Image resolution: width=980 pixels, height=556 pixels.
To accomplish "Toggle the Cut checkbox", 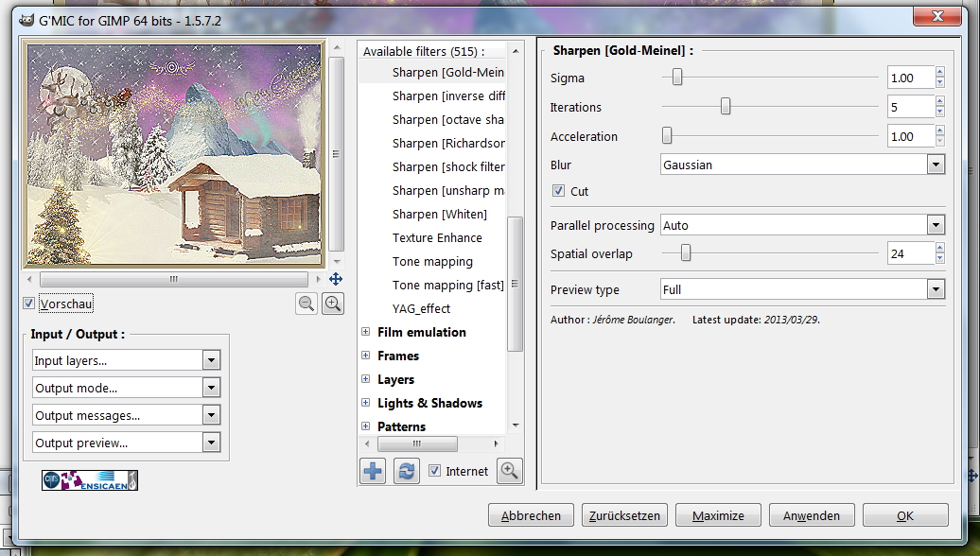I will pyautogui.click(x=558, y=191).
